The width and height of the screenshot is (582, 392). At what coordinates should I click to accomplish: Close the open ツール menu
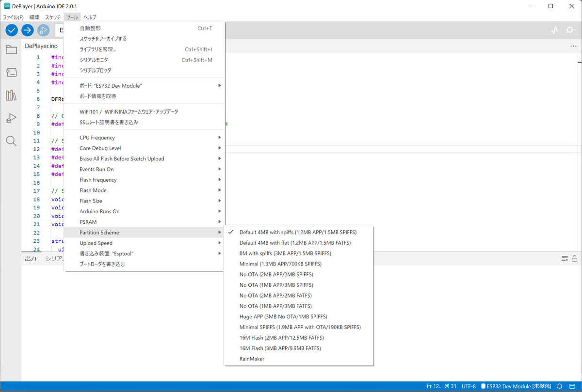coord(72,17)
